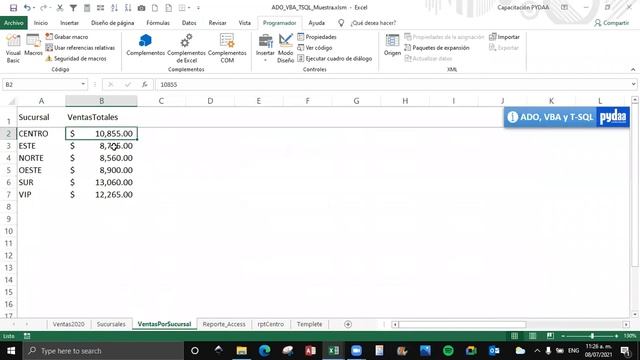The width and height of the screenshot is (640, 360).
Task: Open the blue Complementos add-ins button
Action: 145,45
